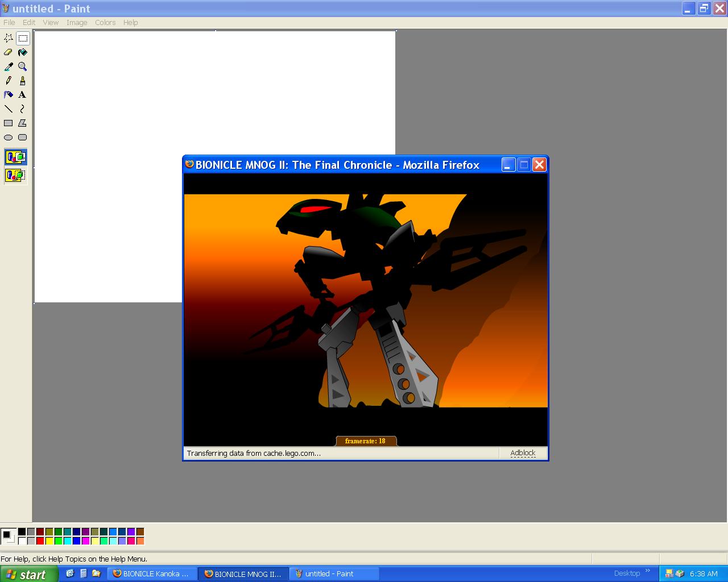Pick the bright red color swatch
The image size is (728, 582).
click(x=40, y=541)
